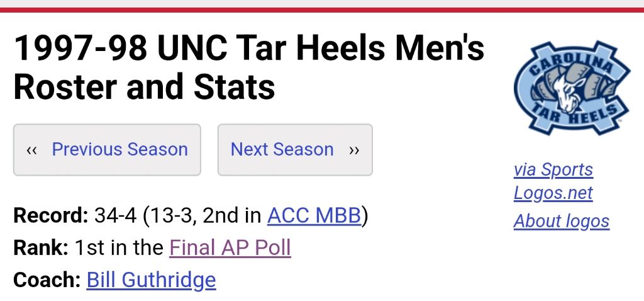Click the bold "Rank:" label
The width and height of the screenshot is (644, 301).
[41, 248]
